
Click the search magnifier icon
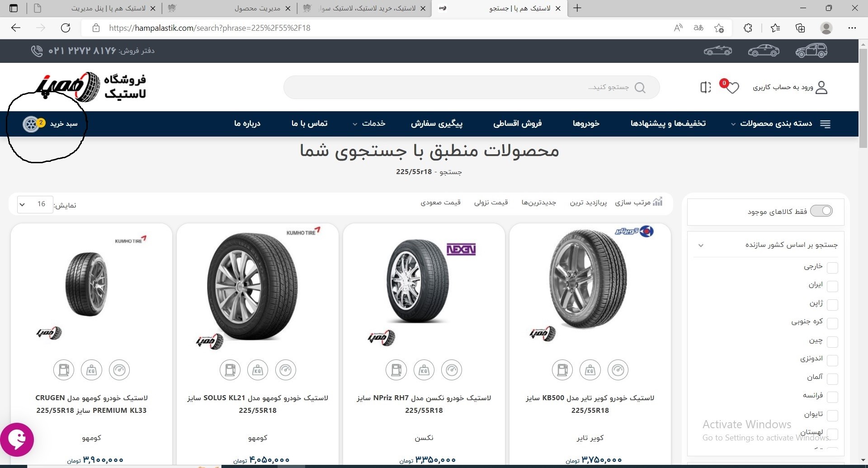click(x=640, y=88)
